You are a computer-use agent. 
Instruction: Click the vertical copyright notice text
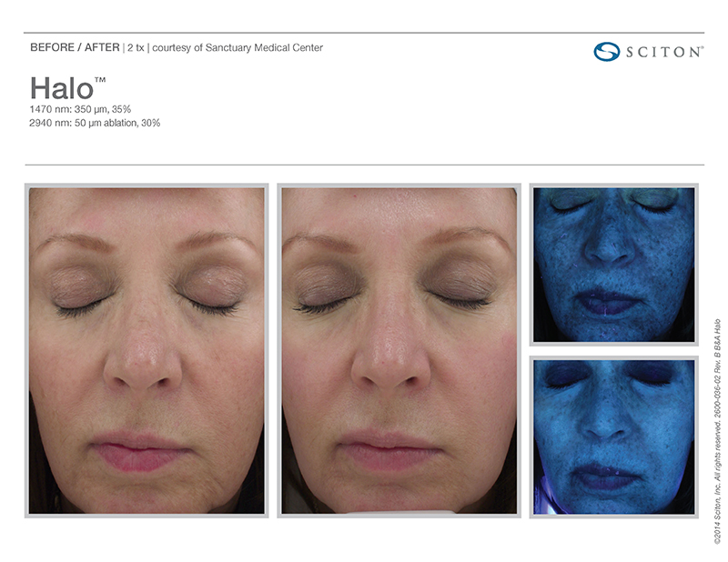(x=718, y=432)
